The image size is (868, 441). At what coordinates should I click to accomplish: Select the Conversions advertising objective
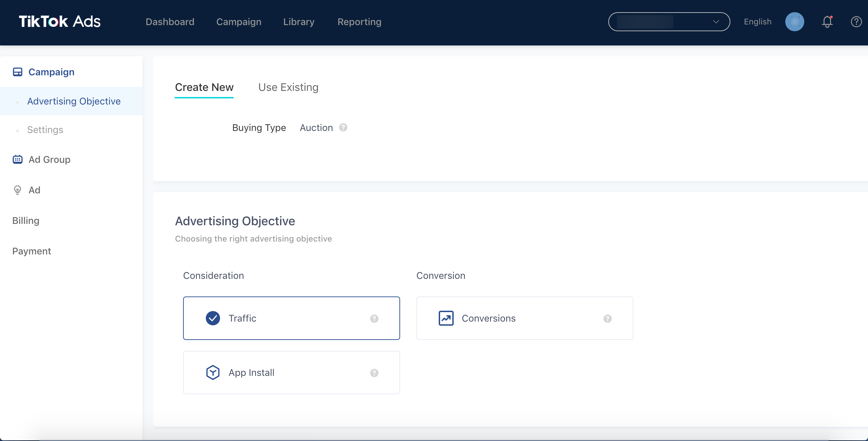click(525, 318)
